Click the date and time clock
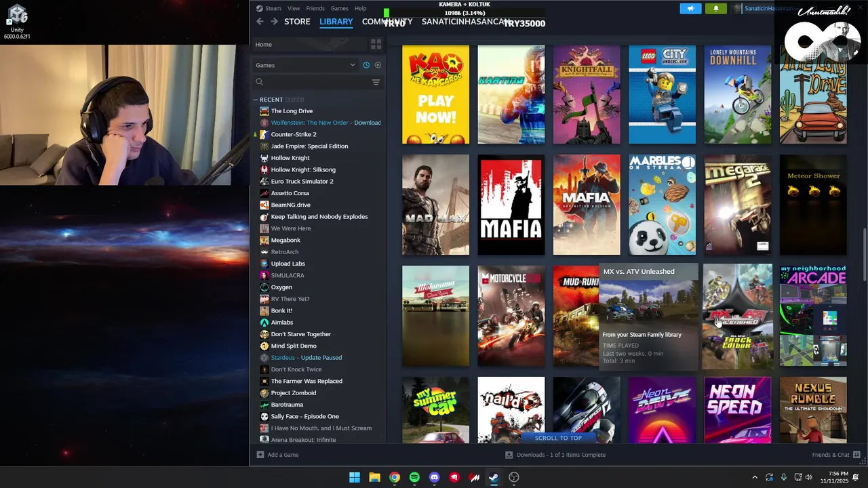Image resolution: width=868 pixels, height=488 pixels. click(x=834, y=477)
